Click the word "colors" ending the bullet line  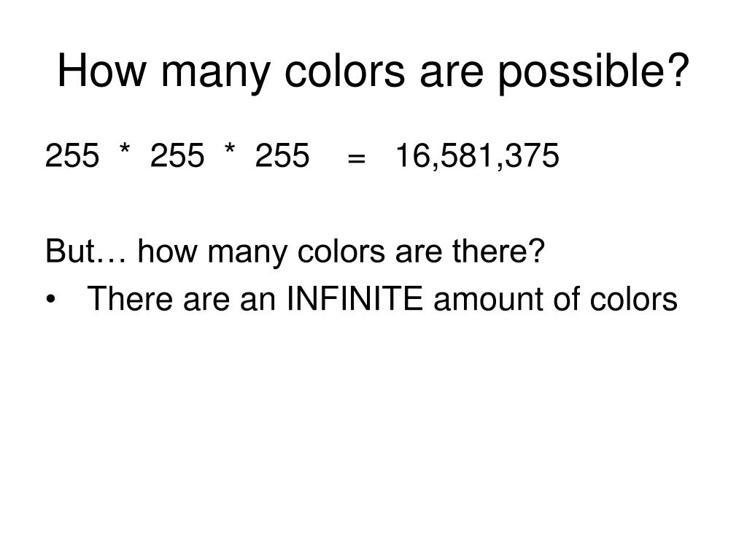[x=634, y=298]
